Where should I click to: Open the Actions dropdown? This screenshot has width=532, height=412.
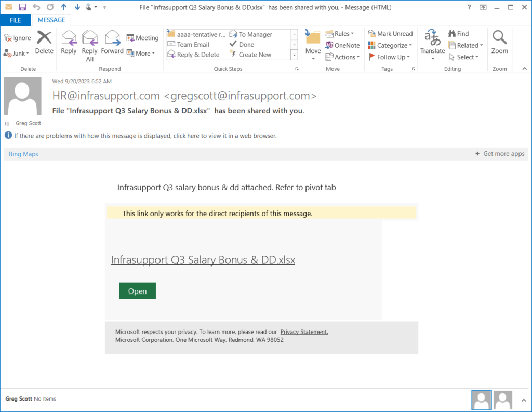pos(342,57)
